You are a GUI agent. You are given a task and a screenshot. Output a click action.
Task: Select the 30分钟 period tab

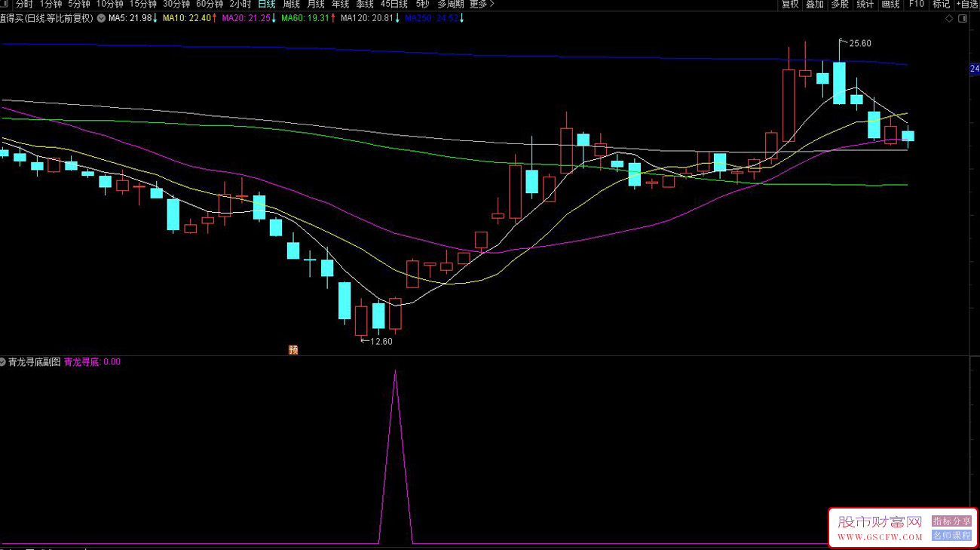[x=176, y=4]
